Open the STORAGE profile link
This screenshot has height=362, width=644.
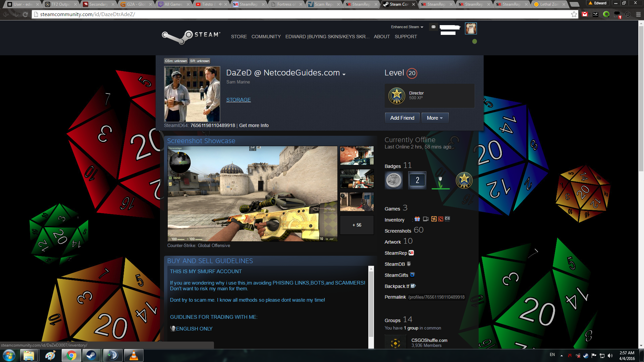click(x=238, y=100)
